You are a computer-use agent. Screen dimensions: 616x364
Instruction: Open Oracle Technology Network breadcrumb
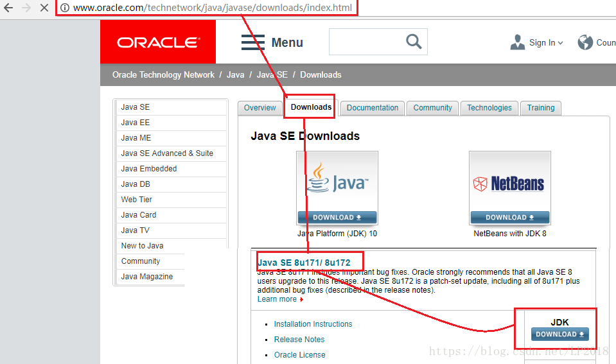click(x=163, y=74)
